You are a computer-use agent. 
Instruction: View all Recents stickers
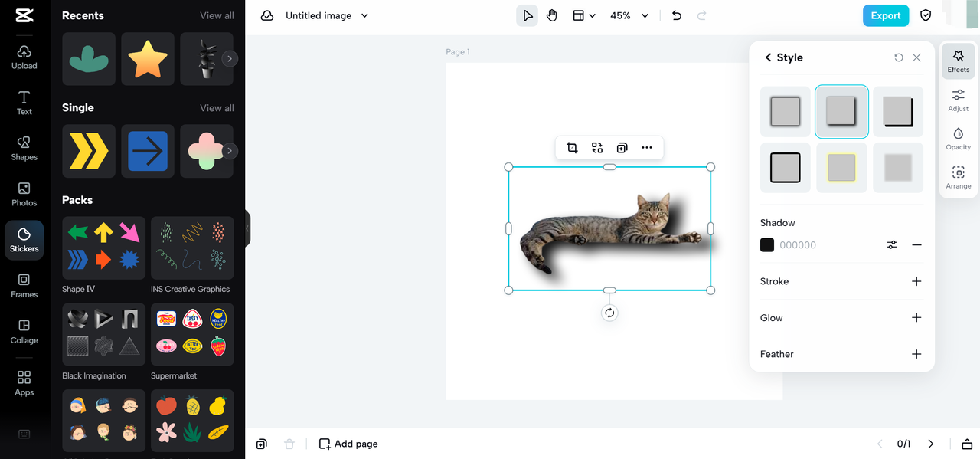pyautogui.click(x=217, y=15)
